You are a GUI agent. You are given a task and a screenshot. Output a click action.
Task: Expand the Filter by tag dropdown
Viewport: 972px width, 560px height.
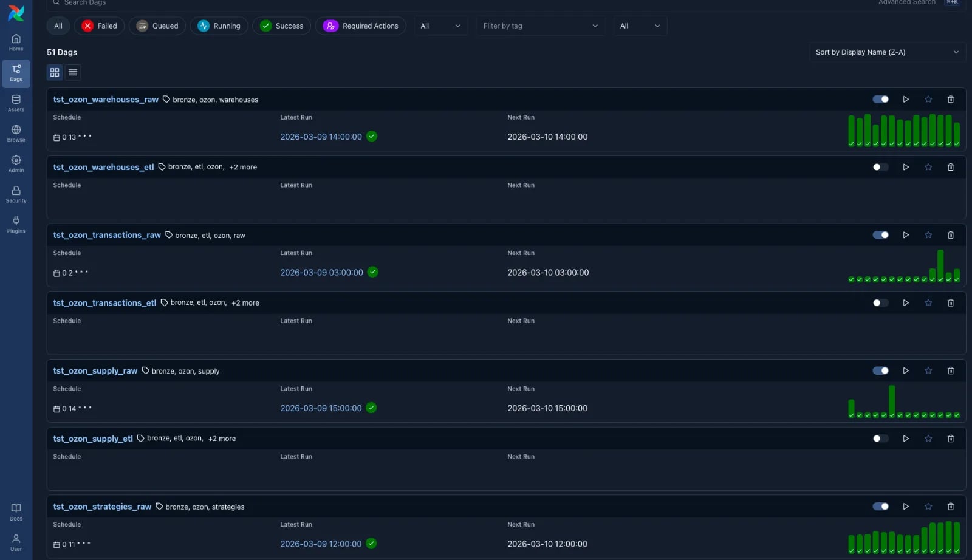[540, 26]
